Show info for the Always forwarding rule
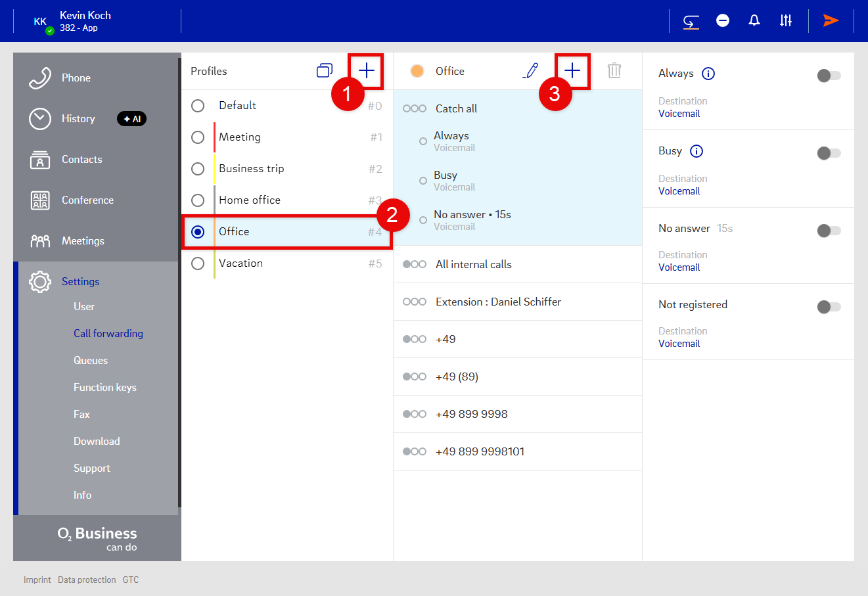The image size is (868, 596). pos(708,74)
